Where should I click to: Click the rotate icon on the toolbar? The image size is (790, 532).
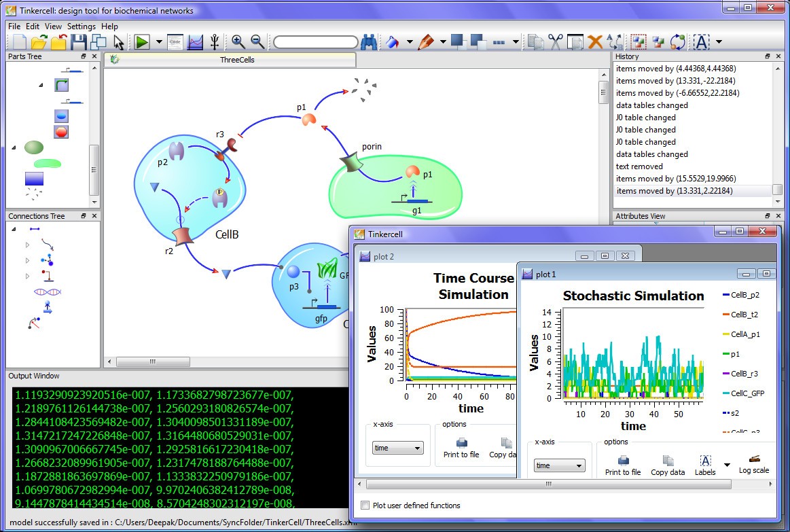pyautogui.click(x=677, y=41)
